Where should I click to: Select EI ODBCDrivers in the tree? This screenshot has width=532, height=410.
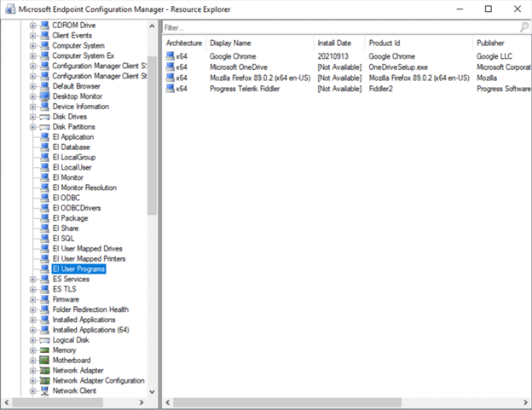[x=77, y=208]
